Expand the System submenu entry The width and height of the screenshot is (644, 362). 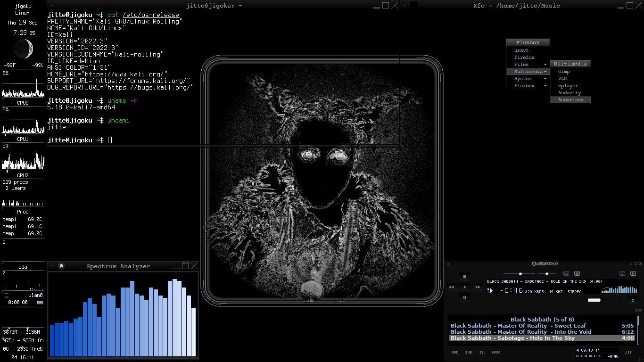tap(528, 78)
